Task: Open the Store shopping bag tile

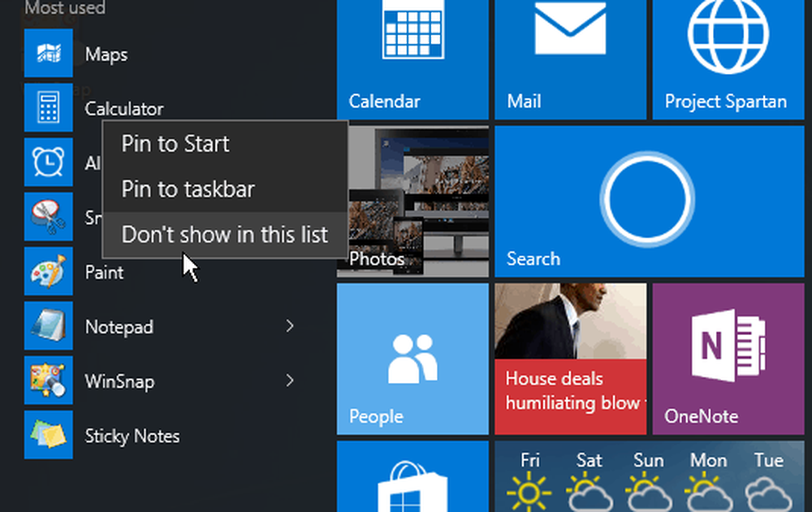Action: [x=412, y=477]
